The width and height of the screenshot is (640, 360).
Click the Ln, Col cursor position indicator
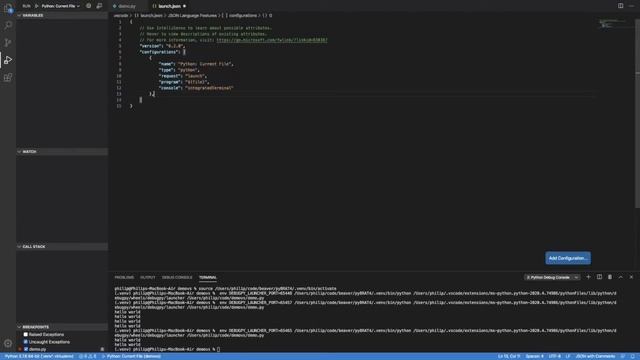point(509,356)
